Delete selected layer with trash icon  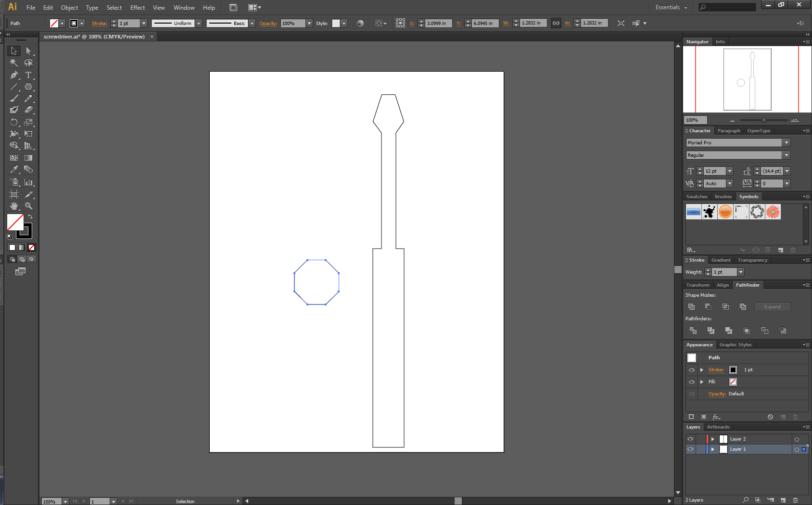(795, 500)
